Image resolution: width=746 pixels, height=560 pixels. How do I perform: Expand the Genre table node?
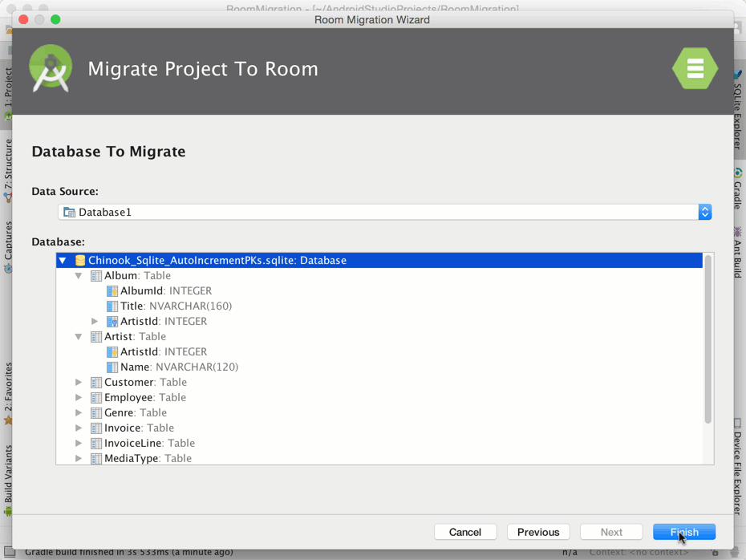[79, 412]
